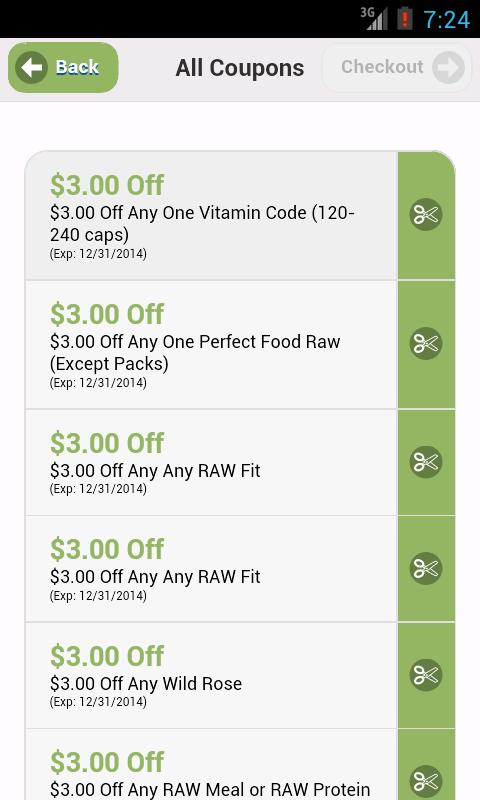Tap the battery warning icon in status bar
This screenshot has height=800, width=480.
[405, 19]
